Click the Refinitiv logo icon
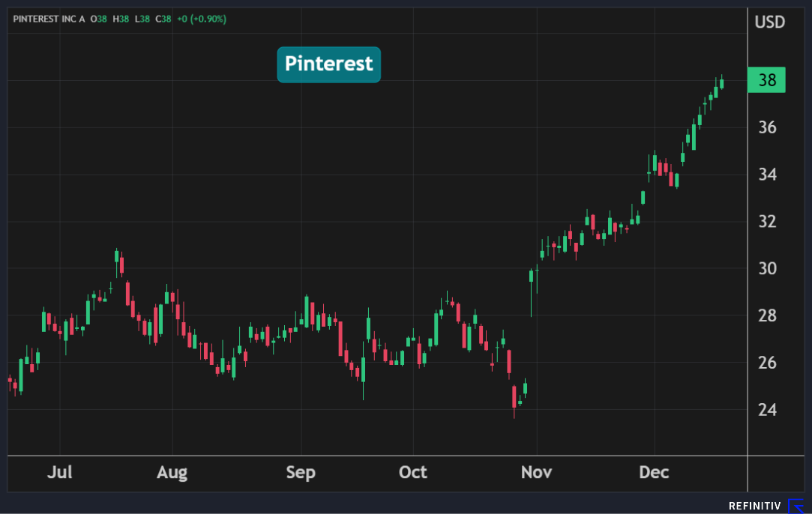The image size is (812, 514). [x=796, y=506]
